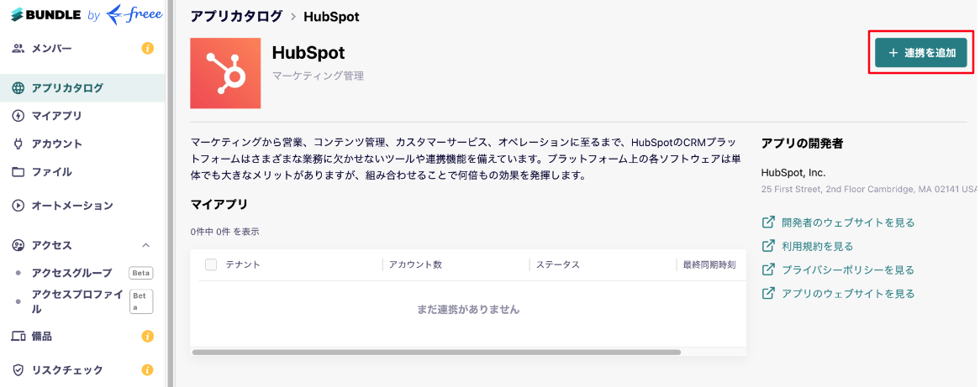The width and height of the screenshot is (980, 387).
Task: Click external-link icon beside 開発者のウェブサイトを見る
Action: (x=768, y=222)
